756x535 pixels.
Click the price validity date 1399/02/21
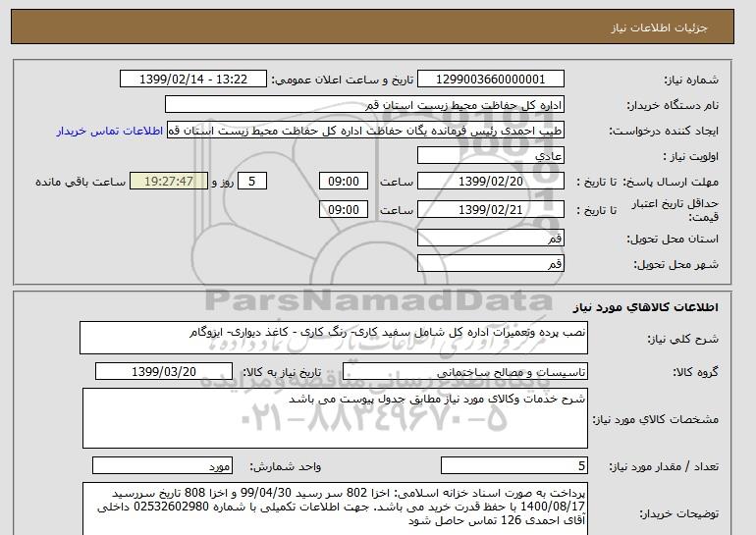pyautogui.click(x=490, y=210)
